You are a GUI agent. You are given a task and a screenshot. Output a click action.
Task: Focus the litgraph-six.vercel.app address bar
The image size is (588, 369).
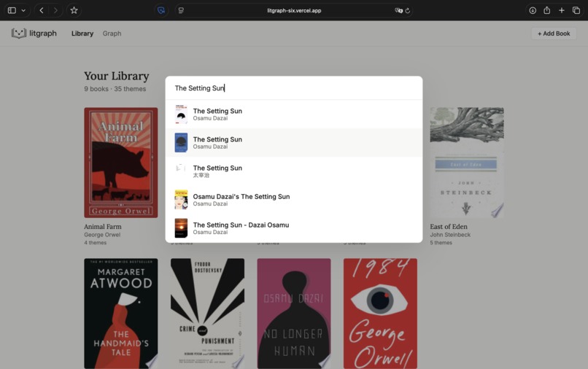click(294, 10)
